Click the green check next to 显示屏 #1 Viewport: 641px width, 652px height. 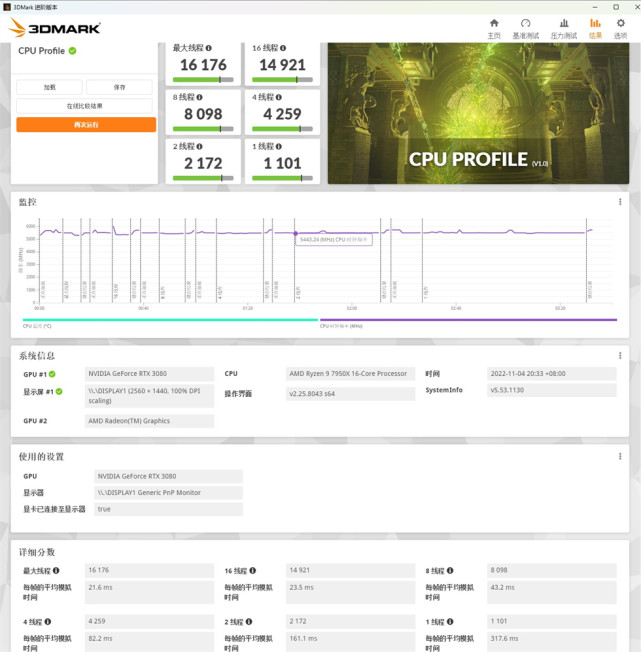tap(59, 391)
